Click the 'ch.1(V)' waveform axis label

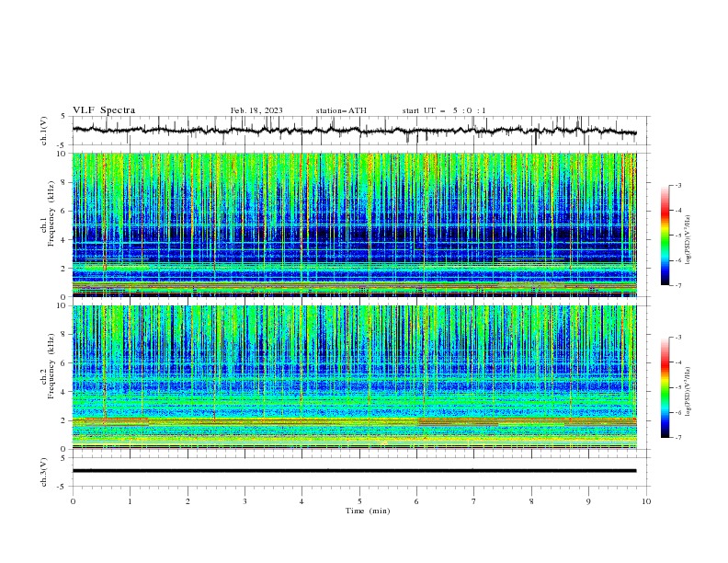tap(44, 131)
